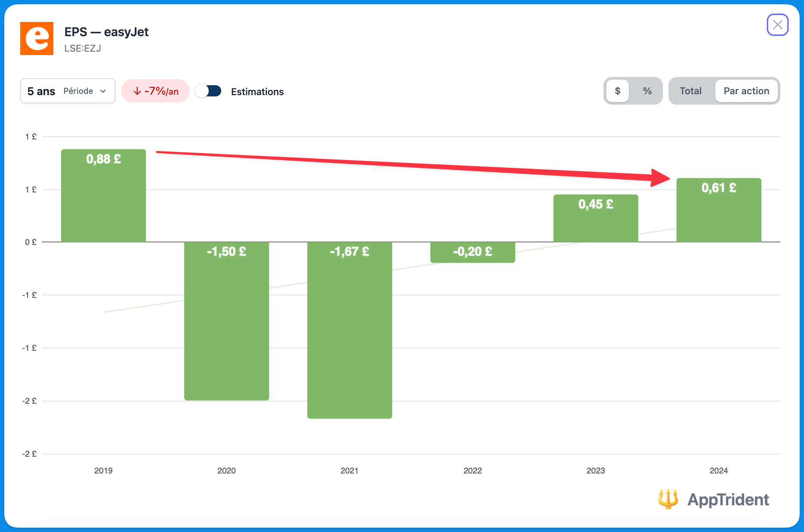Viewport: 804px width, 532px height.
Task: Click the 2024 bar showing 0,61 £
Action: coord(719,210)
